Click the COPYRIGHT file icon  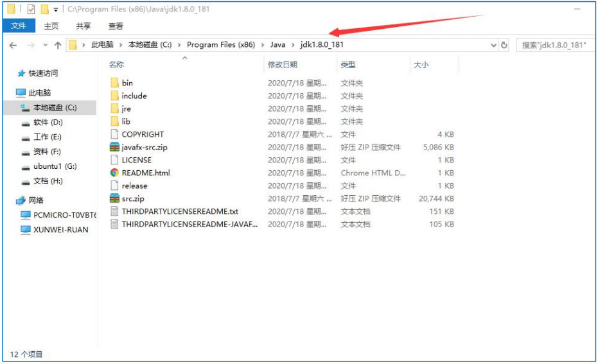click(x=114, y=135)
